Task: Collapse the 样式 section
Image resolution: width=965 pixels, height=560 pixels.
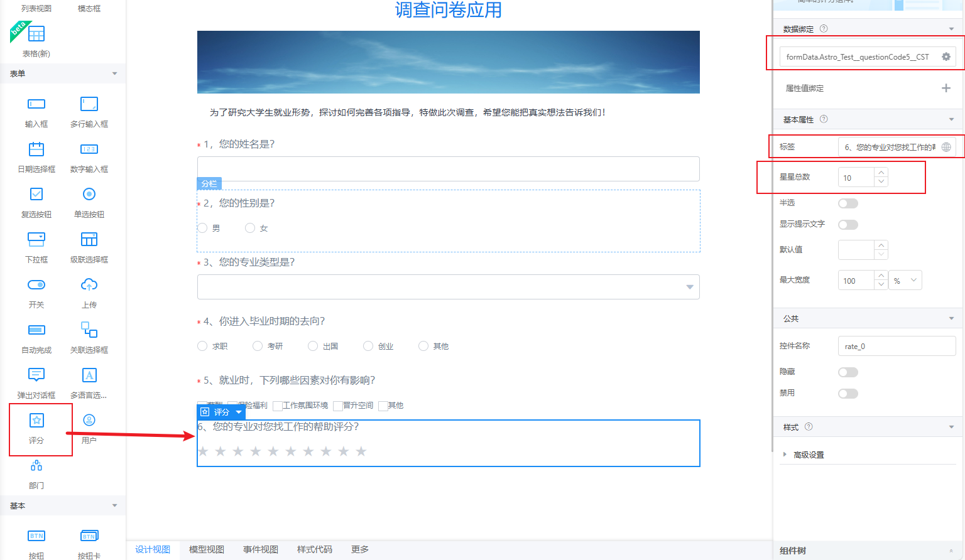Action: click(x=951, y=427)
